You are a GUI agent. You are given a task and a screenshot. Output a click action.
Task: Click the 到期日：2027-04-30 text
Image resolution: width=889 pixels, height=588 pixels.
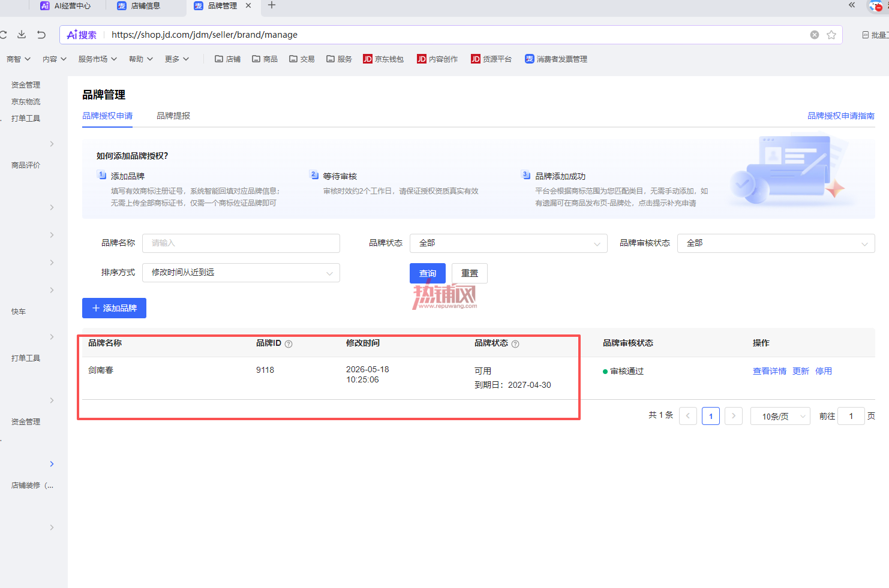click(x=513, y=385)
